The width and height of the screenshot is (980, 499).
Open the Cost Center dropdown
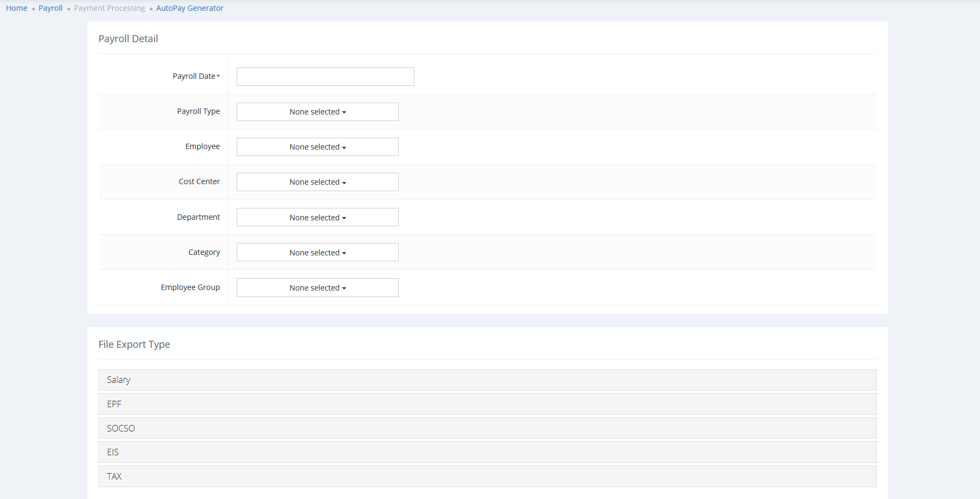coord(318,182)
